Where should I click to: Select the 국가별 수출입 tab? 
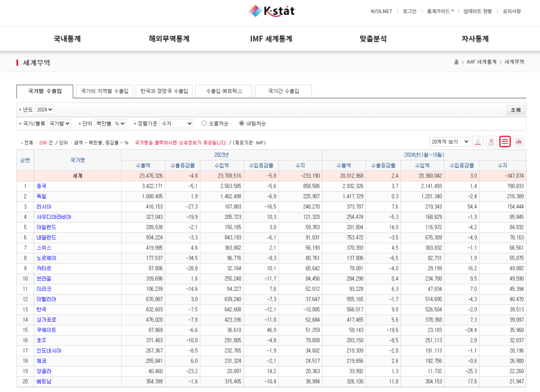pyautogui.click(x=45, y=91)
